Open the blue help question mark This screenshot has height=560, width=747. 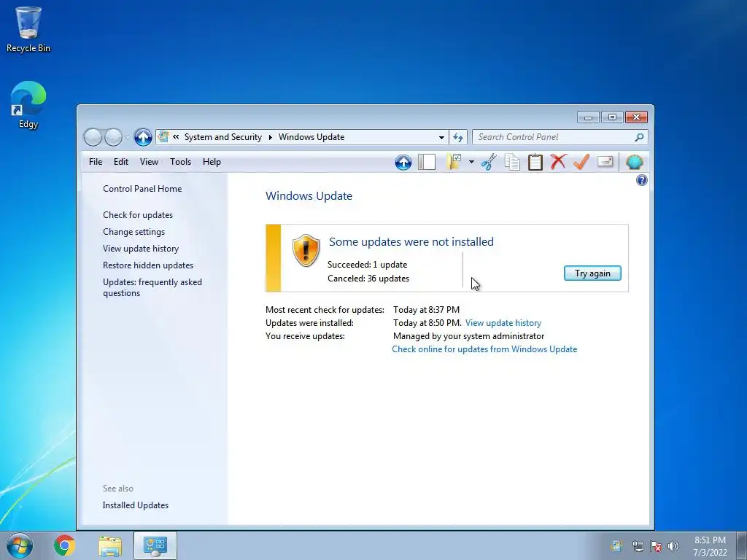(x=642, y=180)
